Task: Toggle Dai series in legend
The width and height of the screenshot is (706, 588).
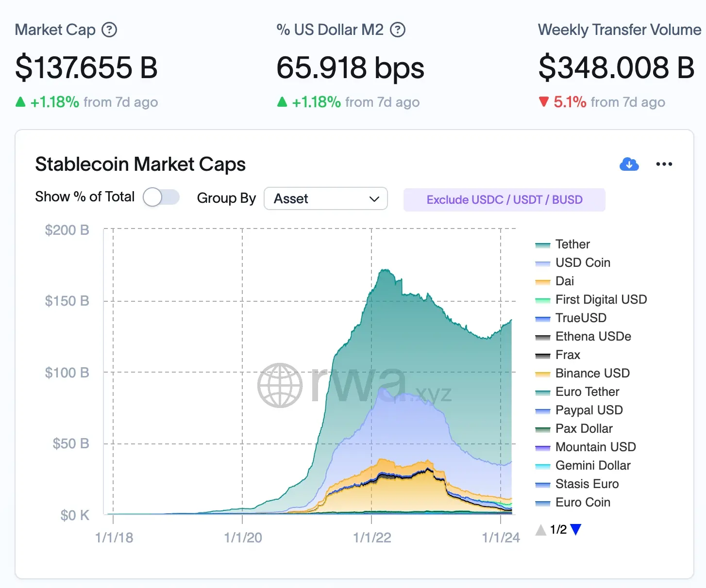Action: coord(554,281)
